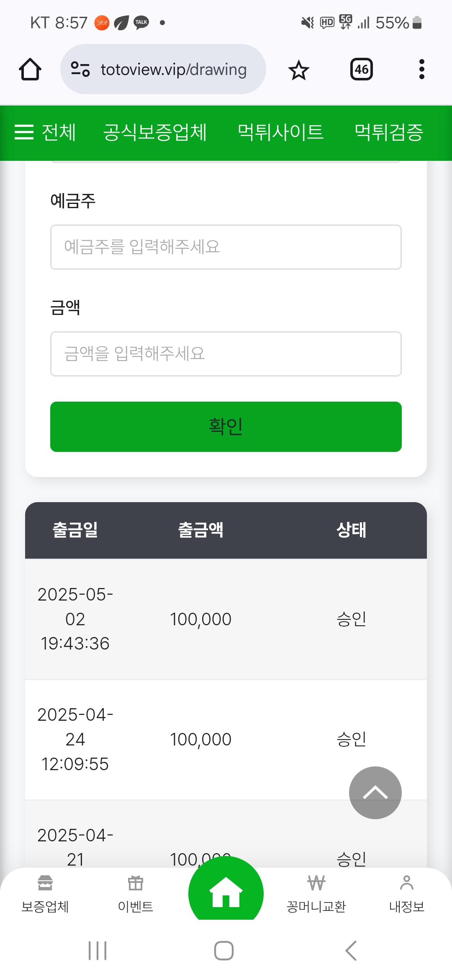Click the 금액 amount input field
Screen dimensions: 452x980
pos(226,354)
